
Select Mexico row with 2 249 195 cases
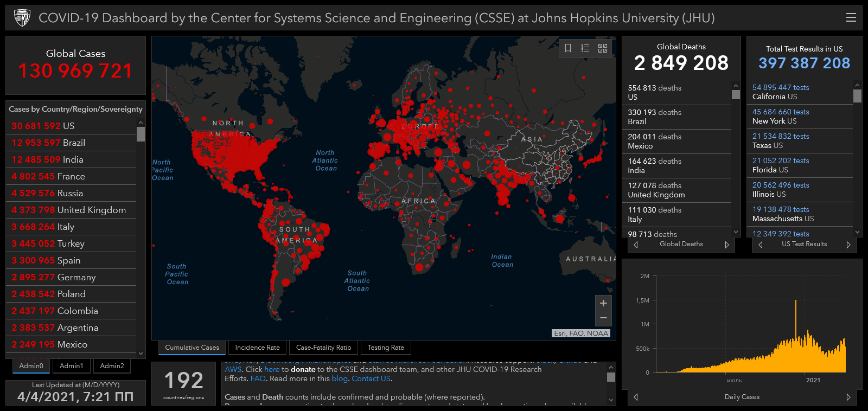[71, 344]
